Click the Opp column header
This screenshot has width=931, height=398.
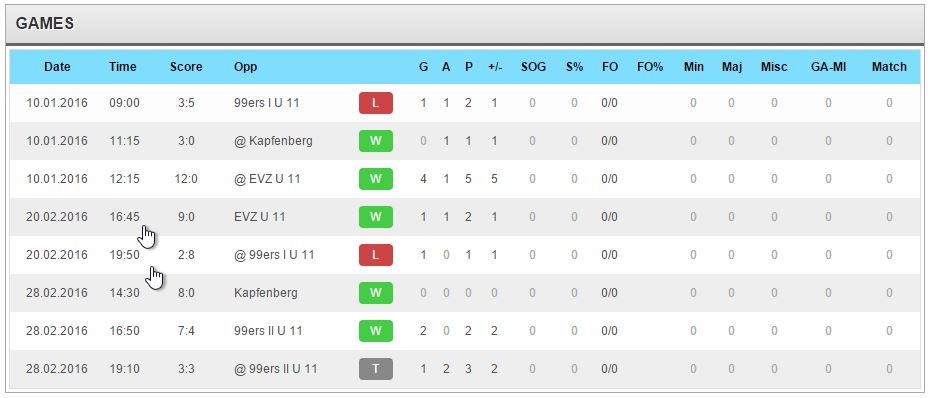pos(245,67)
